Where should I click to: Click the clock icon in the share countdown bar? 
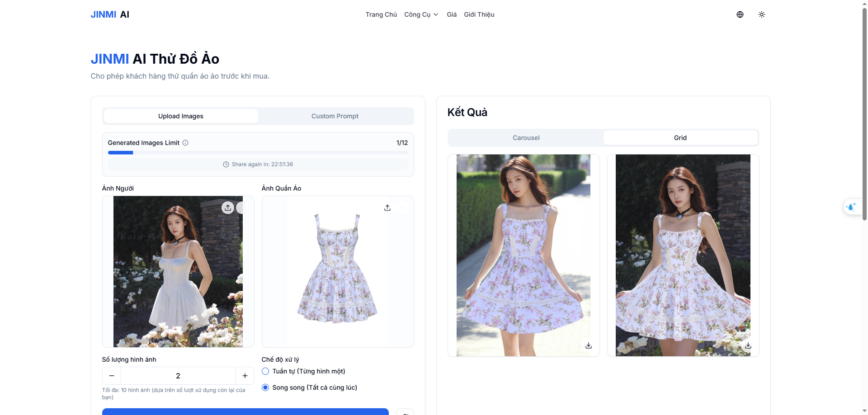pyautogui.click(x=226, y=164)
